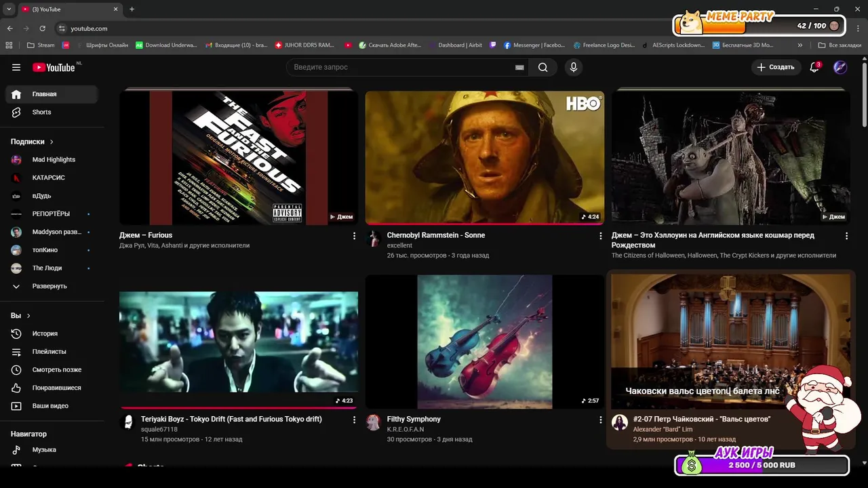This screenshot has width=868, height=488.
Task: Open notifications bell
Action: [814, 67]
